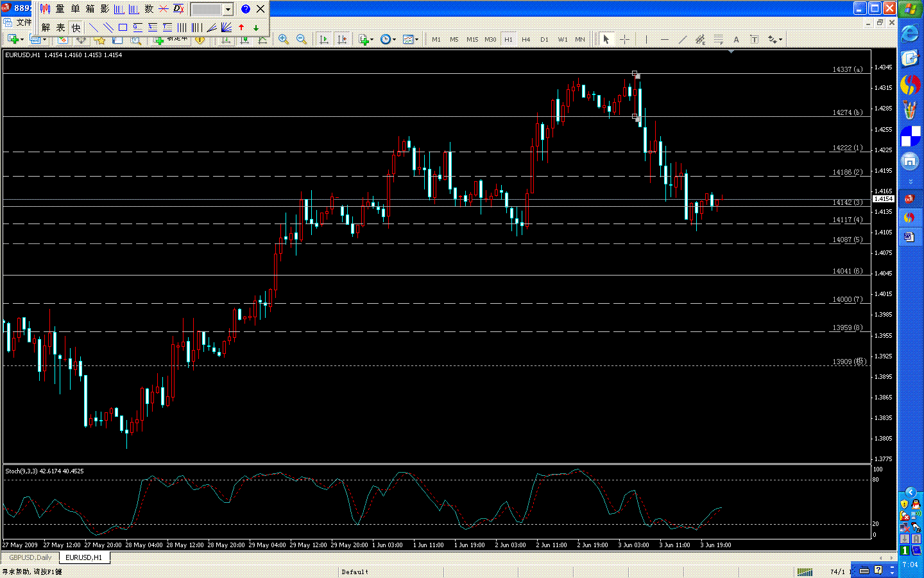Zoom in on the chart

point(283,40)
